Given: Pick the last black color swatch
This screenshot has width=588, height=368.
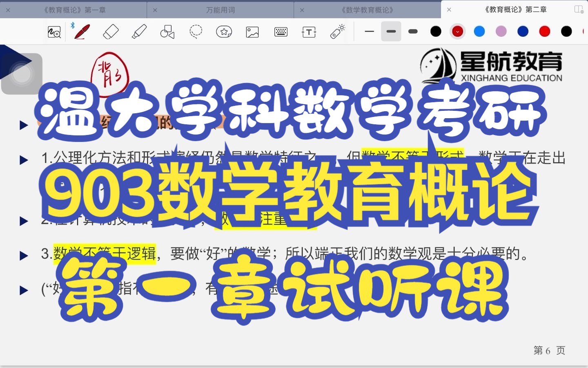Looking at the screenshot, I should coord(567,31).
